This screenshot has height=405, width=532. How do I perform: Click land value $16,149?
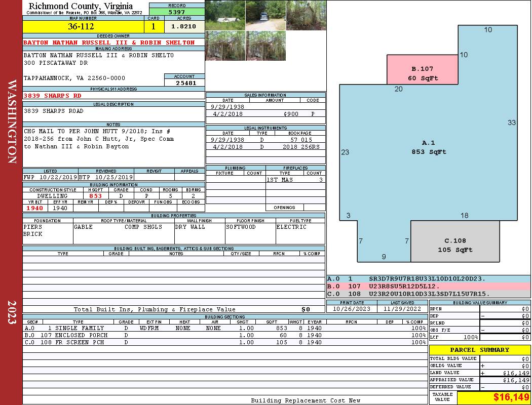[516, 373]
